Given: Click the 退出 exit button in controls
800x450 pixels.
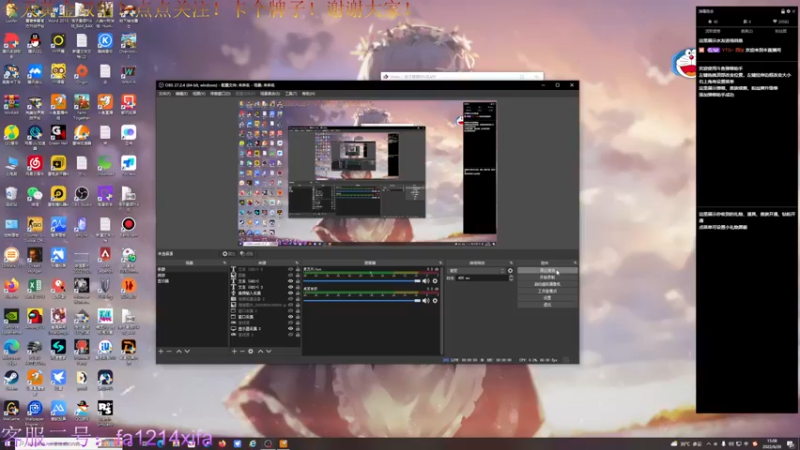Looking at the screenshot, I should [x=547, y=305].
